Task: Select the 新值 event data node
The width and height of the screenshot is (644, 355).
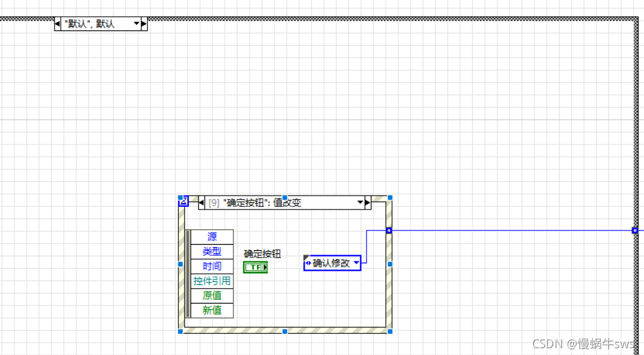Action: (212, 310)
